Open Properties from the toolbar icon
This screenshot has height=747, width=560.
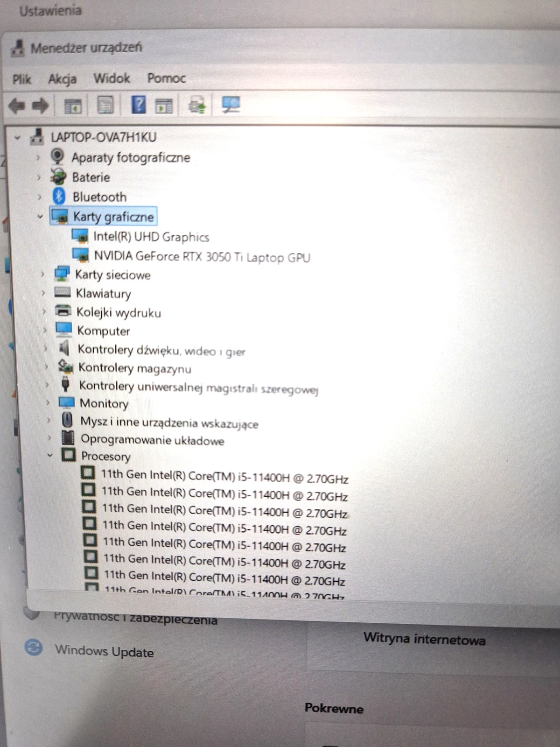[105, 105]
